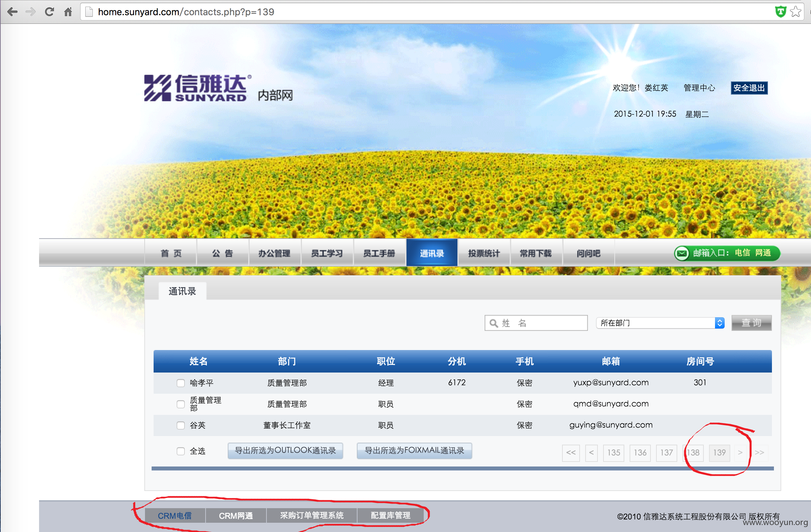Click the 电信 mailbox link
This screenshot has height=532, width=811.
pos(742,253)
